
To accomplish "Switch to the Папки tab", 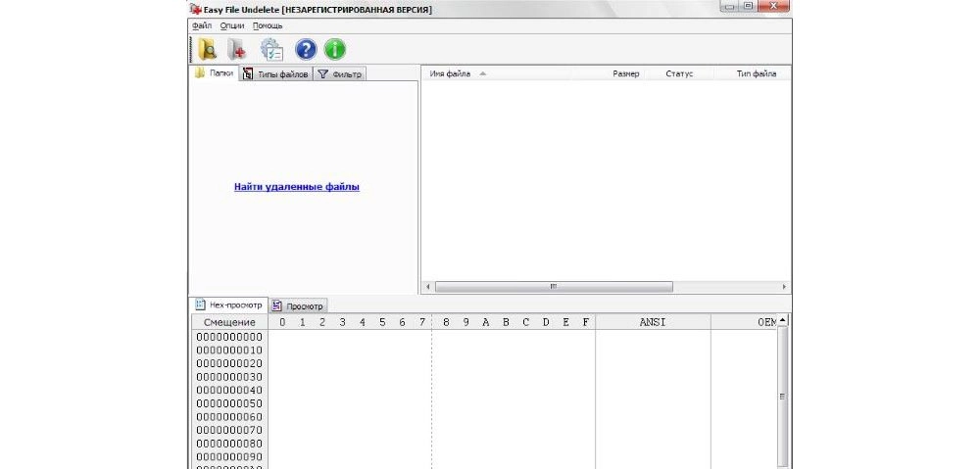I will (x=215, y=73).
